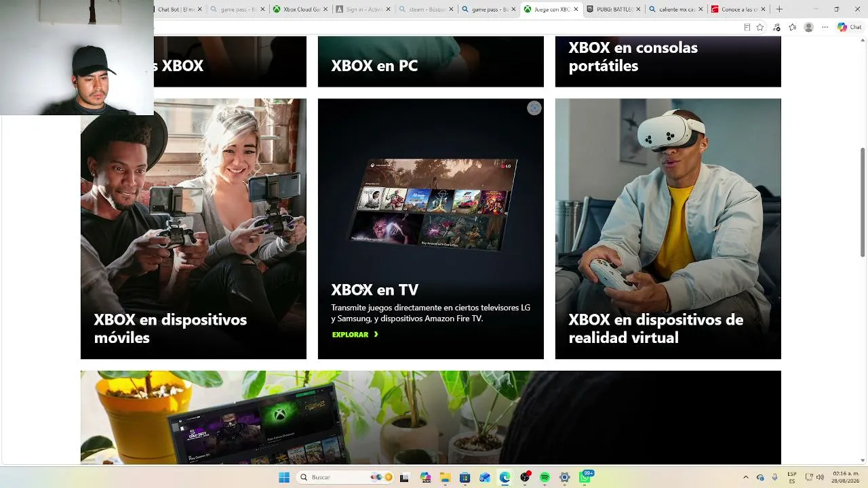The height and width of the screenshot is (488, 868).
Task: Open the Edge favorites list icon
Action: 792,27
